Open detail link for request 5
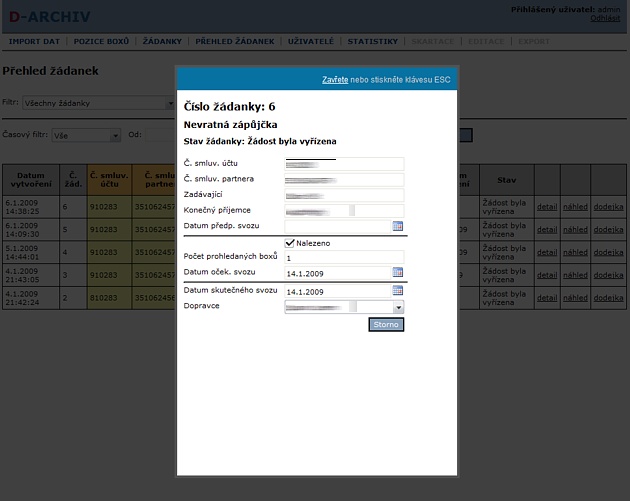Image resolution: width=630 pixels, height=501 pixels. pos(547,230)
